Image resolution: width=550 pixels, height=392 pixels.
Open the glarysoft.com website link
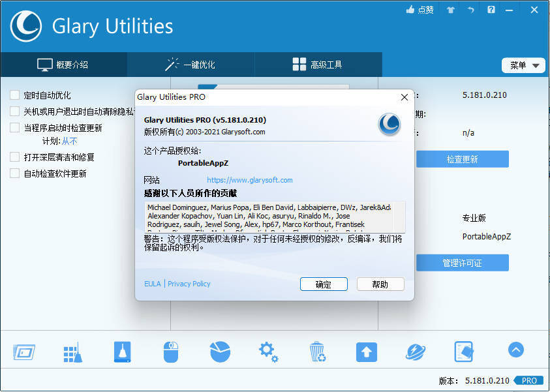(x=250, y=180)
